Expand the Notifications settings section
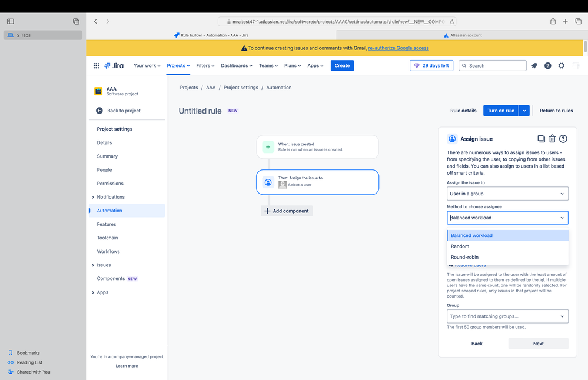The image size is (588, 380). point(93,197)
